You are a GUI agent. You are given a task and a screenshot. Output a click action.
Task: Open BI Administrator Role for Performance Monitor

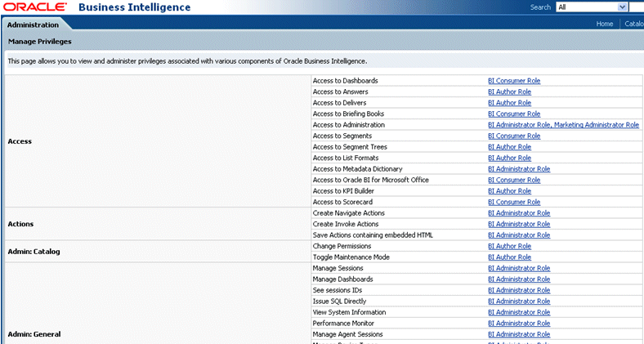519,324
